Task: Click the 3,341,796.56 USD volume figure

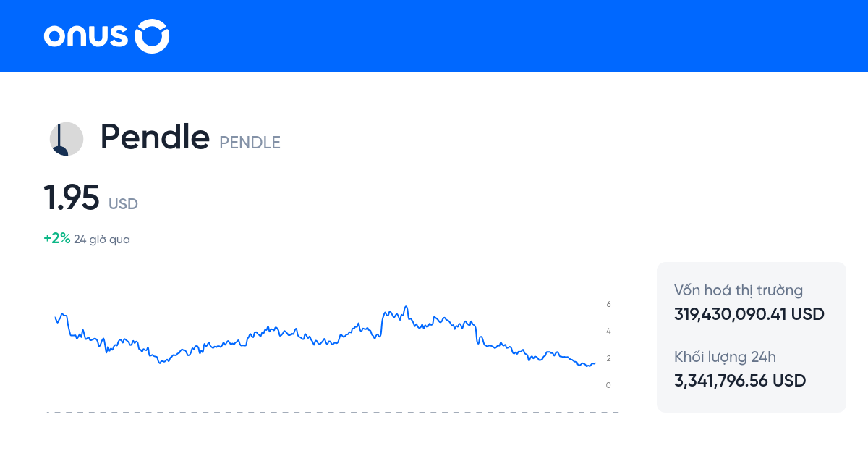Action: click(740, 380)
